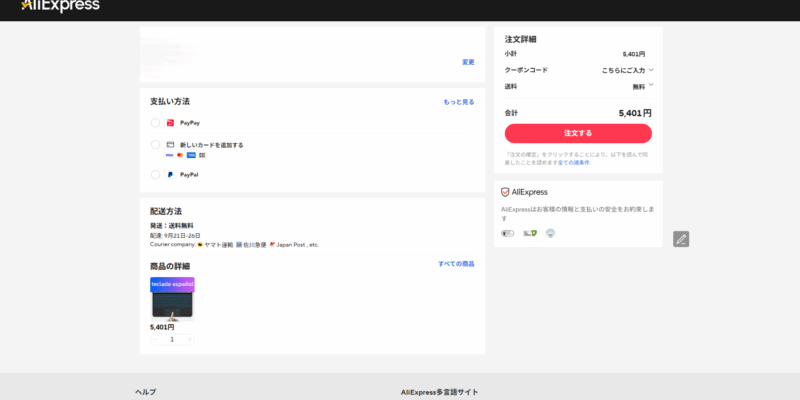
Task: Open the 全ての諸条件 terms link
Action: pyautogui.click(x=573, y=162)
